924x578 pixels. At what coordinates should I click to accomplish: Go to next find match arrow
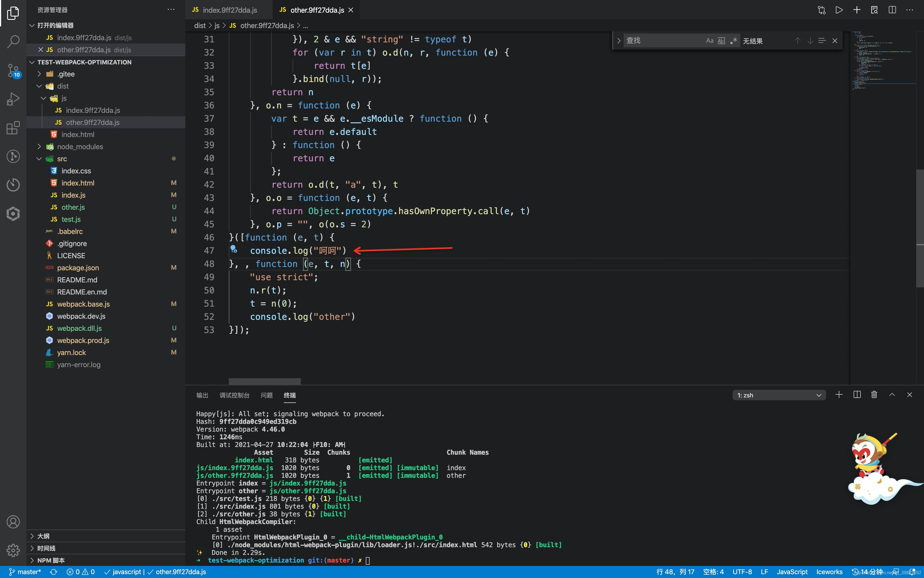point(810,40)
